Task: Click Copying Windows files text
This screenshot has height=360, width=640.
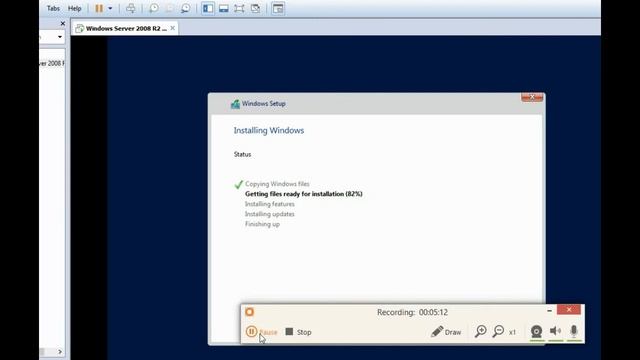Action: pos(277,184)
